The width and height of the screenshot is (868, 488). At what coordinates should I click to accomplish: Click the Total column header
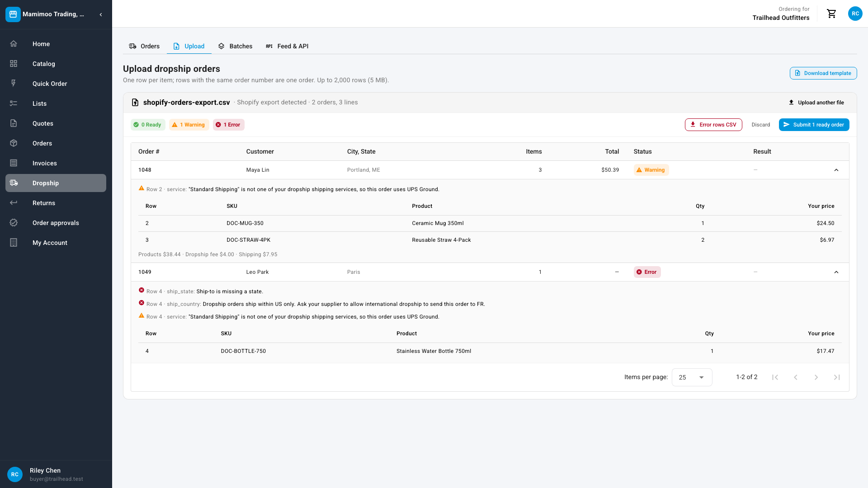coord(612,151)
